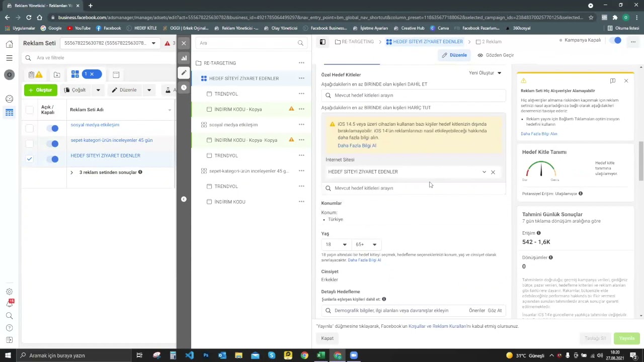This screenshot has width=644, height=362.
Task: Open the performance chart icon in side rail
Action: 184,58
